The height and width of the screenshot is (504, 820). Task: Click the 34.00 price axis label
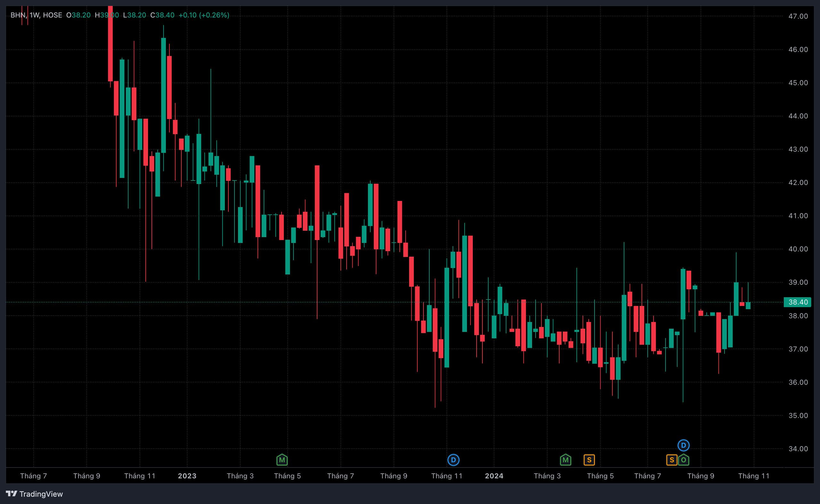tap(798, 449)
